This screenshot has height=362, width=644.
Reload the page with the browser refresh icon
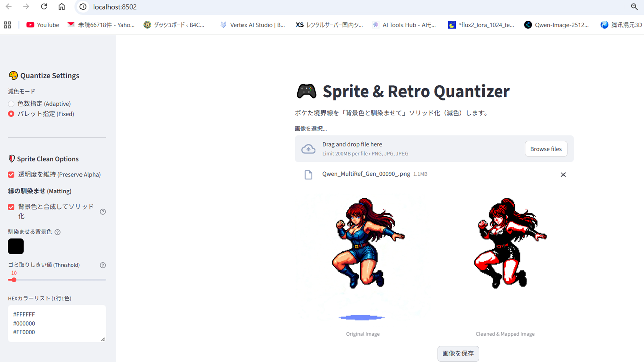coord(44,7)
